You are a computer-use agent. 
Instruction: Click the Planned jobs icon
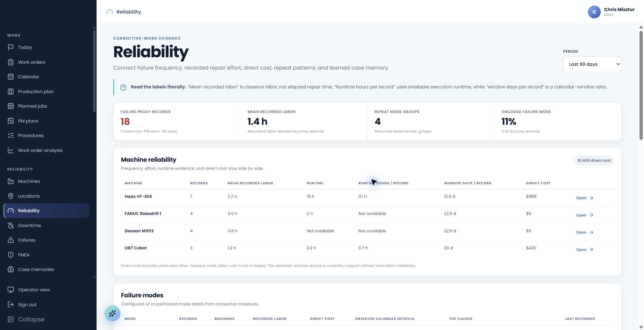point(11,106)
